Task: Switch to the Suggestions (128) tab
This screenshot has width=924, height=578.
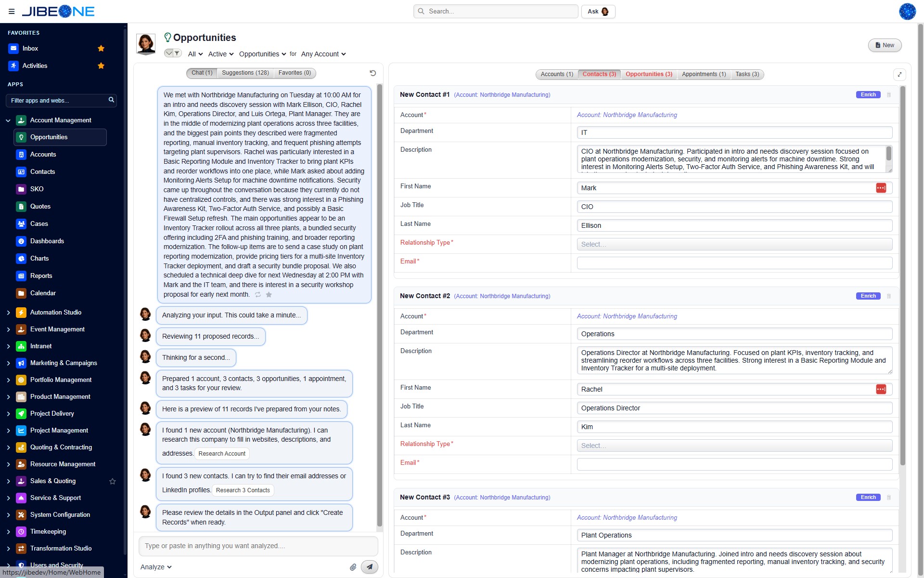Action: pyautogui.click(x=245, y=73)
